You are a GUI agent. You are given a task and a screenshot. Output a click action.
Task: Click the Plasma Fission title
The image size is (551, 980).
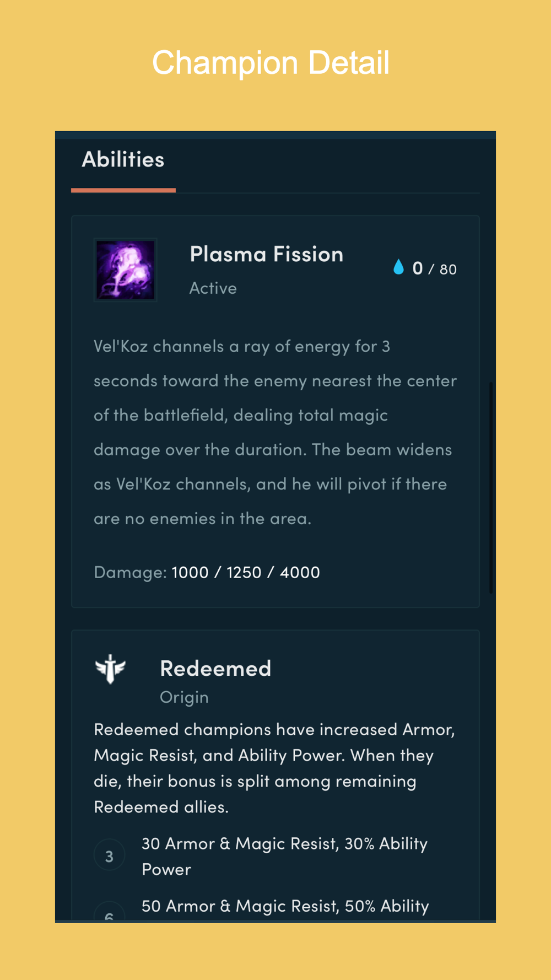point(267,255)
